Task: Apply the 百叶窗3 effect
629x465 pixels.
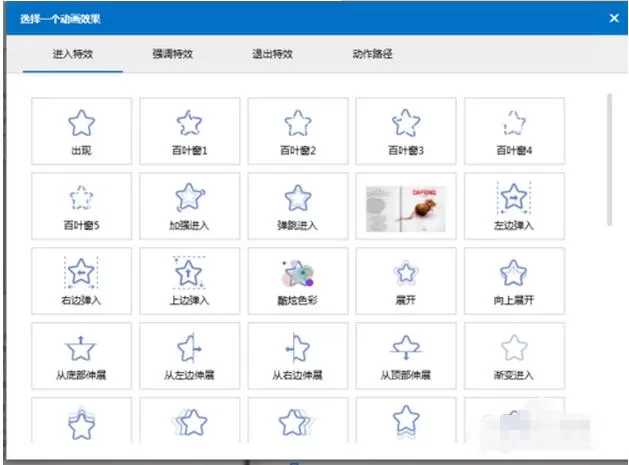Action: tap(406, 131)
